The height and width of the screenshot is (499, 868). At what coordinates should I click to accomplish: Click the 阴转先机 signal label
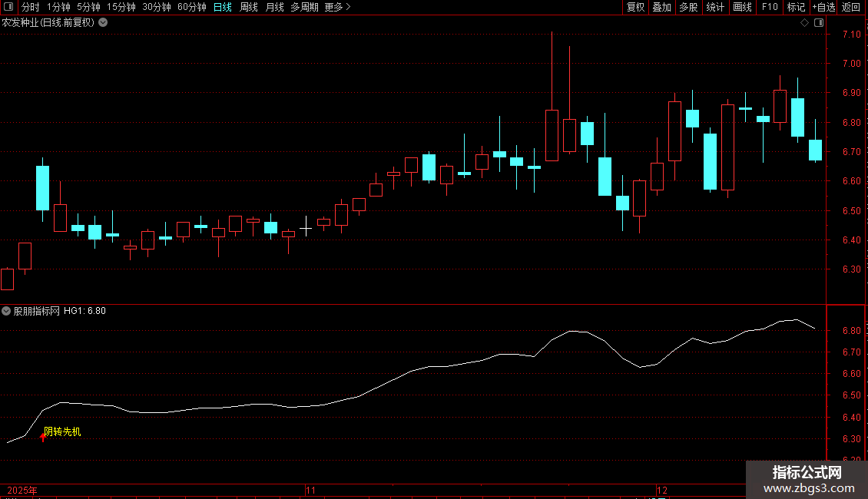62,431
